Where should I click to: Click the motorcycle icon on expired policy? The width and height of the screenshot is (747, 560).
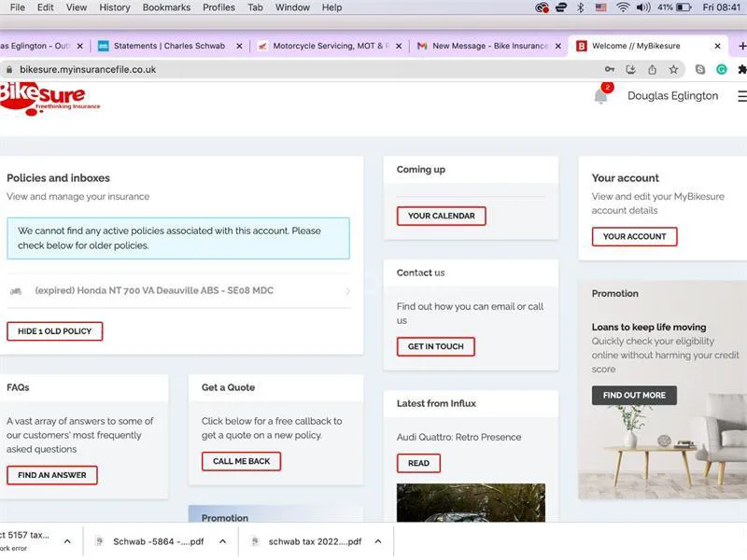[16, 291]
